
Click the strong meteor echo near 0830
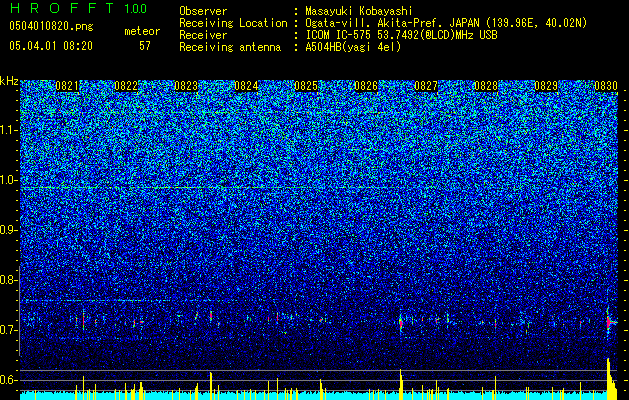coord(610,321)
